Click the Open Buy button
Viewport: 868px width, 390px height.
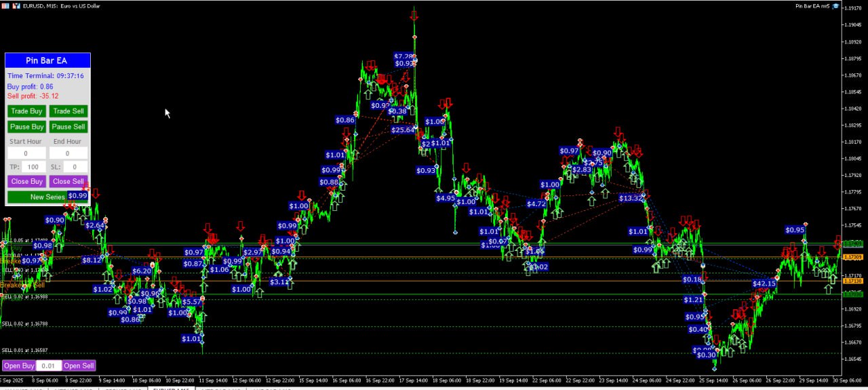(18, 366)
